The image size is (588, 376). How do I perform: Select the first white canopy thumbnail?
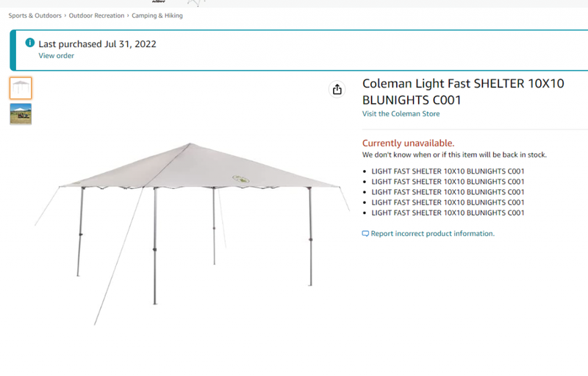click(21, 88)
